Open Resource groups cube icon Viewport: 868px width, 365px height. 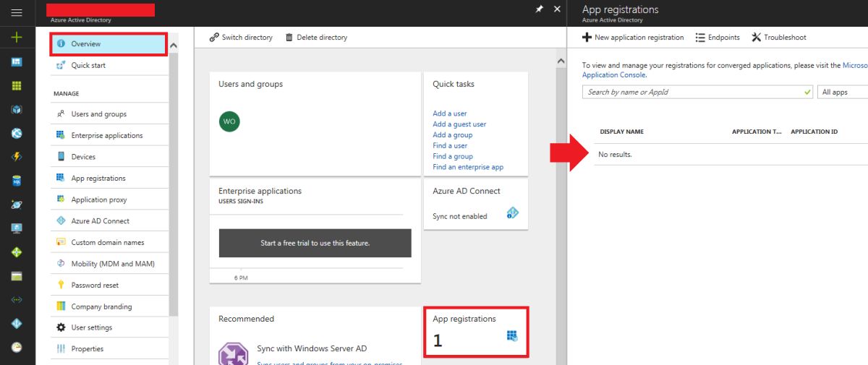[17, 109]
